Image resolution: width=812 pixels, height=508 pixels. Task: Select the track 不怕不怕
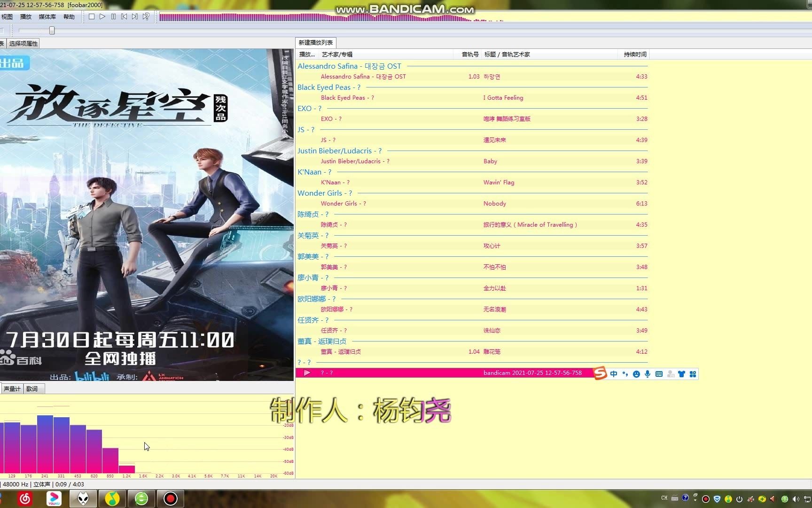[472, 267]
